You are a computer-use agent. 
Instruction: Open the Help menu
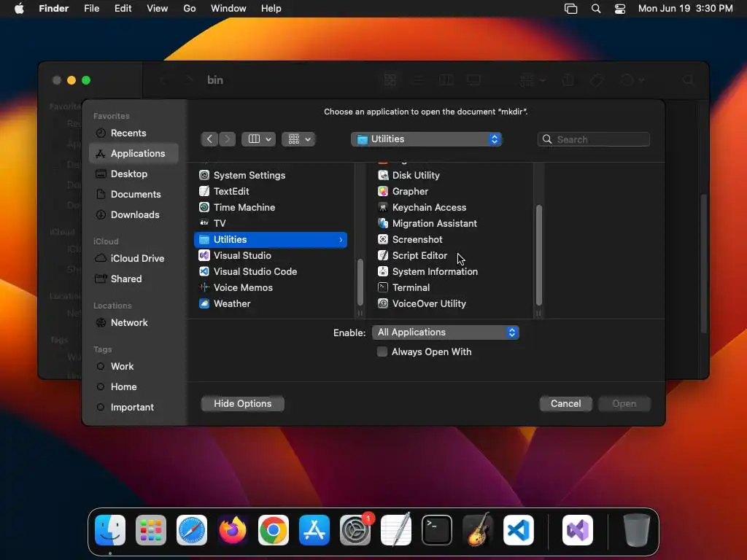pyautogui.click(x=271, y=9)
